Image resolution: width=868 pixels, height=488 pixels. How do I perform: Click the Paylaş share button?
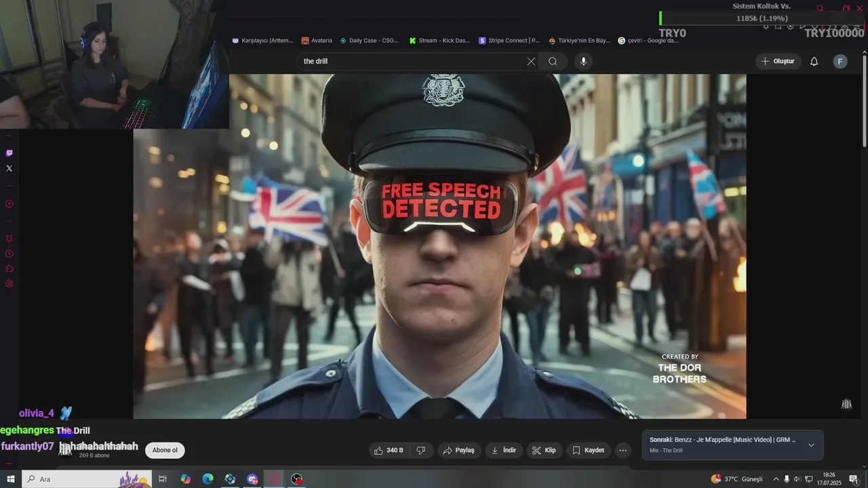pyautogui.click(x=459, y=450)
